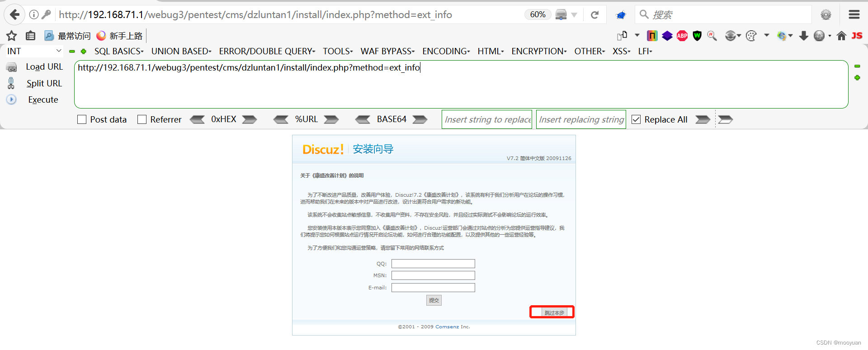Open the browser hamburger menu
The height and width of the screenshot is (350, 868).
pos(854,14)
